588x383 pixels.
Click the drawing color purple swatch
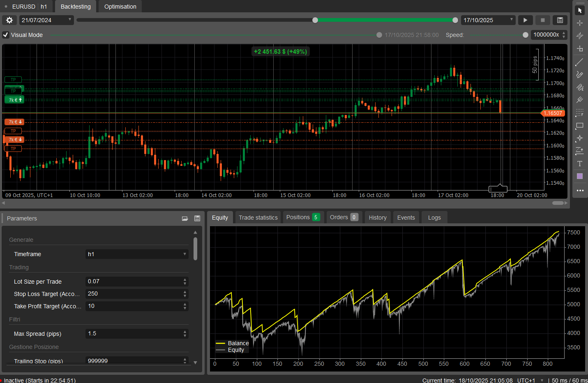579,176
